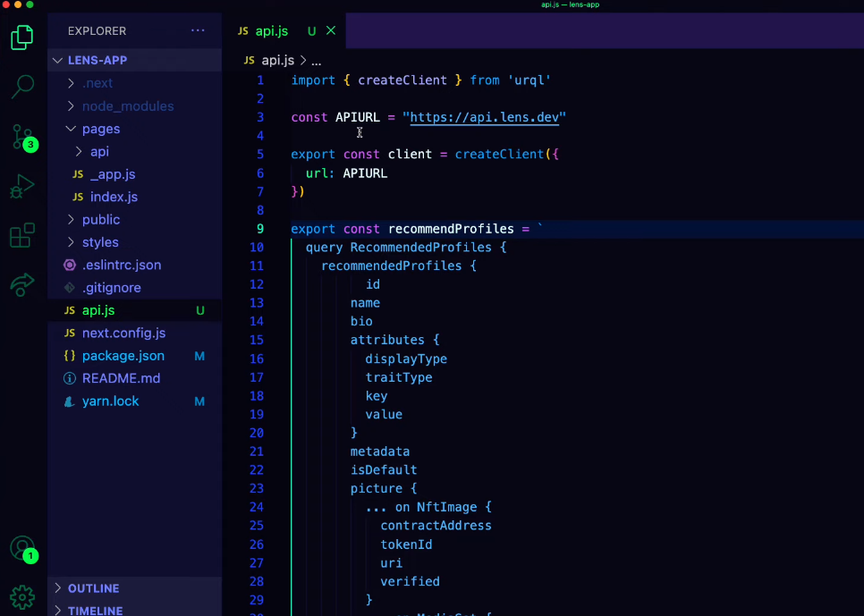
Task: Open the Run and Debug view
Action: pyautogui.click(x=22, y=186)
